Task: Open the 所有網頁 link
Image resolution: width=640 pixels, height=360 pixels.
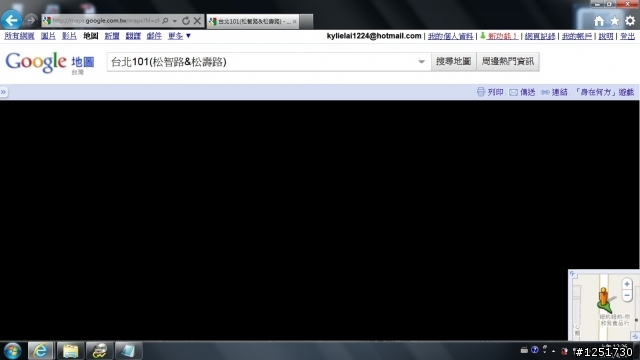Action: click(19, 36)
